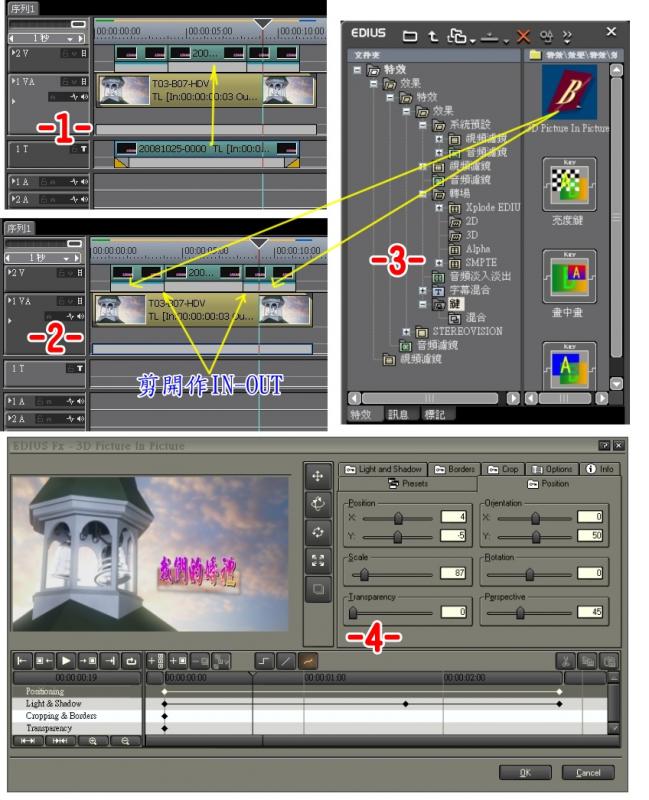Click the Transparency slider handle
Viewport: 649px width, 800px height.
[353, 613]
